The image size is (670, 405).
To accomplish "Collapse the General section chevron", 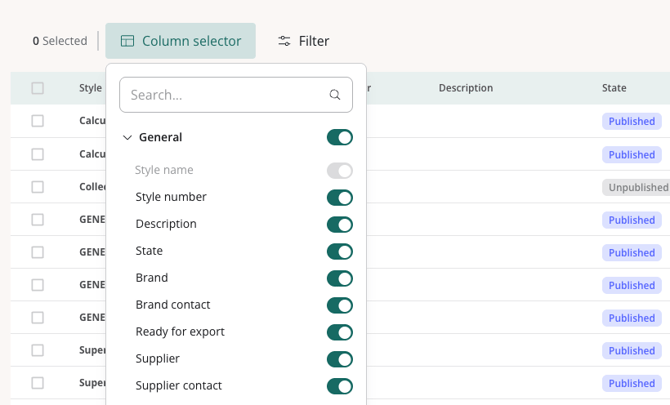I will [127, 137].
